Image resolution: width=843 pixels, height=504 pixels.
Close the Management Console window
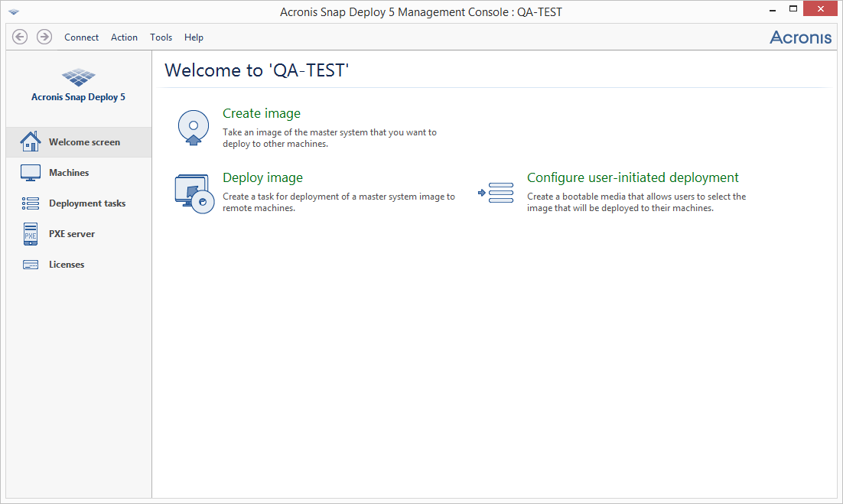820,8
